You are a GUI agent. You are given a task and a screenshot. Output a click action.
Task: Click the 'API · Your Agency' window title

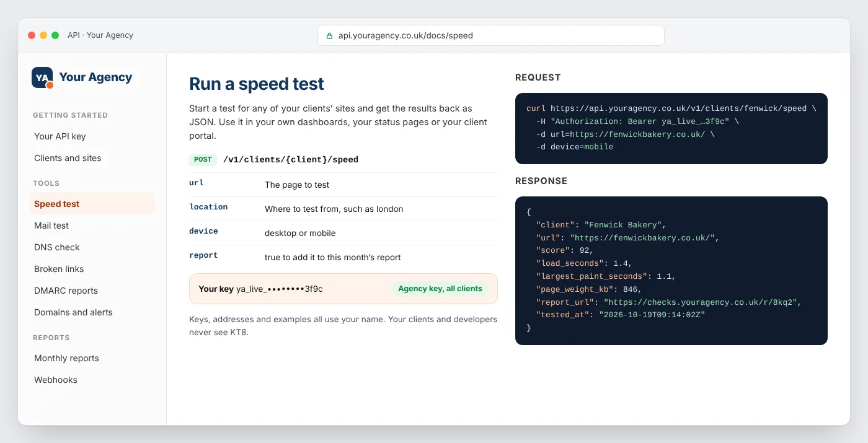click(100, 35)
